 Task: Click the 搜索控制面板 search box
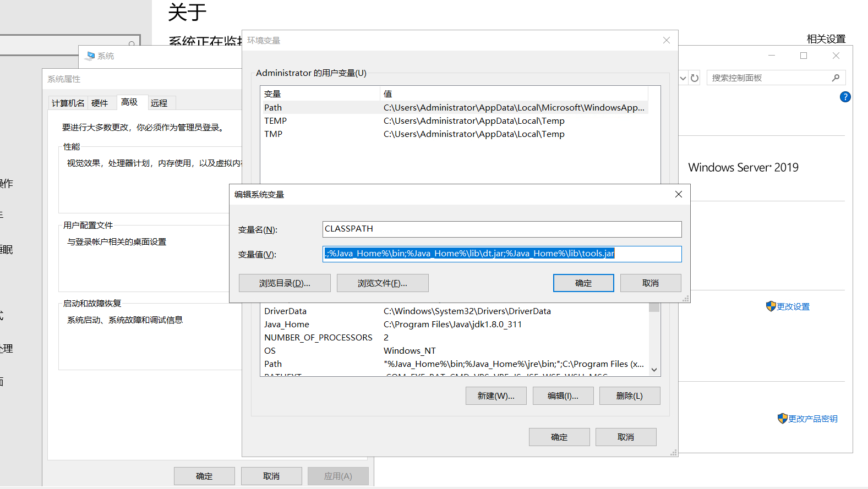[x=776, y=78]
